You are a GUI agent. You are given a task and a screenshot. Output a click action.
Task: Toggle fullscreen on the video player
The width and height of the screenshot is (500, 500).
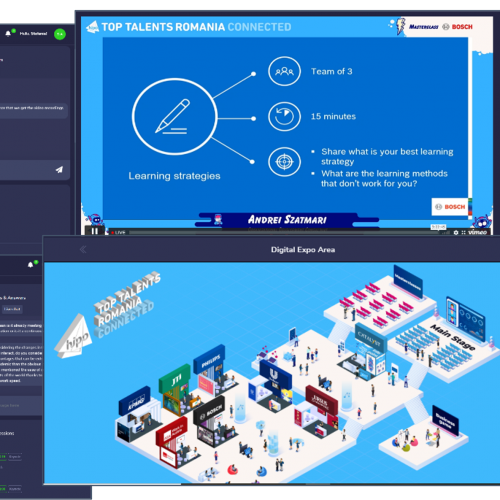coord(463,232)
